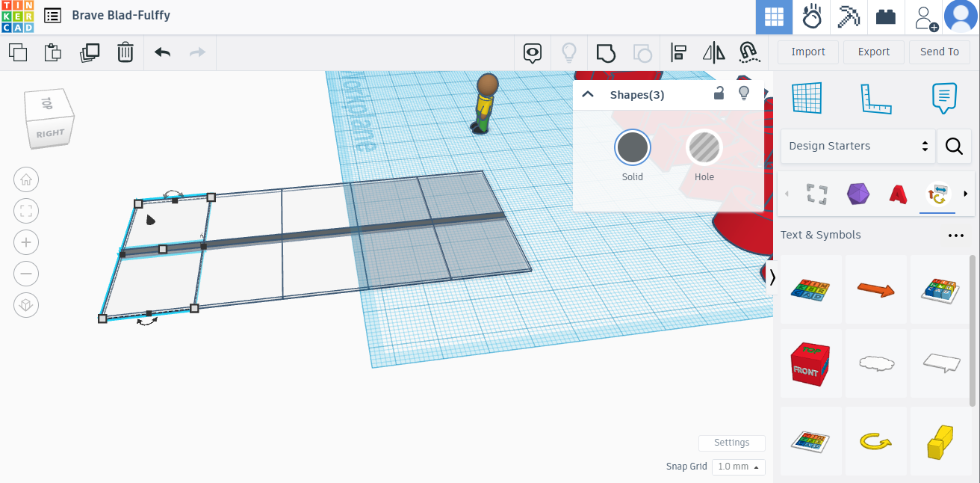Screen dimensions: 980x483
Task: Delete selection with trash icon
Action: point(125,52)
